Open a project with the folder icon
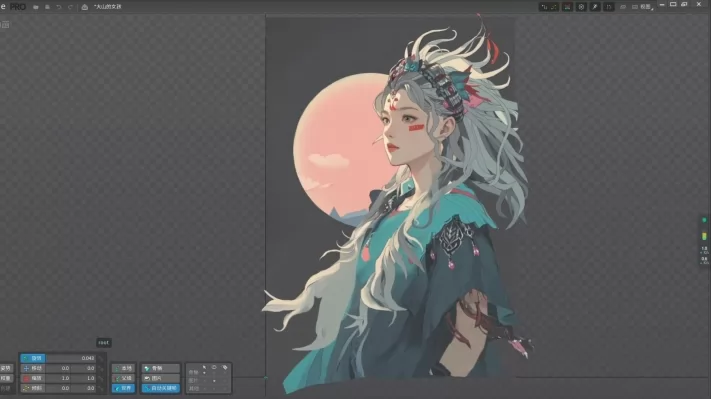The height and width of the screenshot is (399, 711). tap(36, 7)
